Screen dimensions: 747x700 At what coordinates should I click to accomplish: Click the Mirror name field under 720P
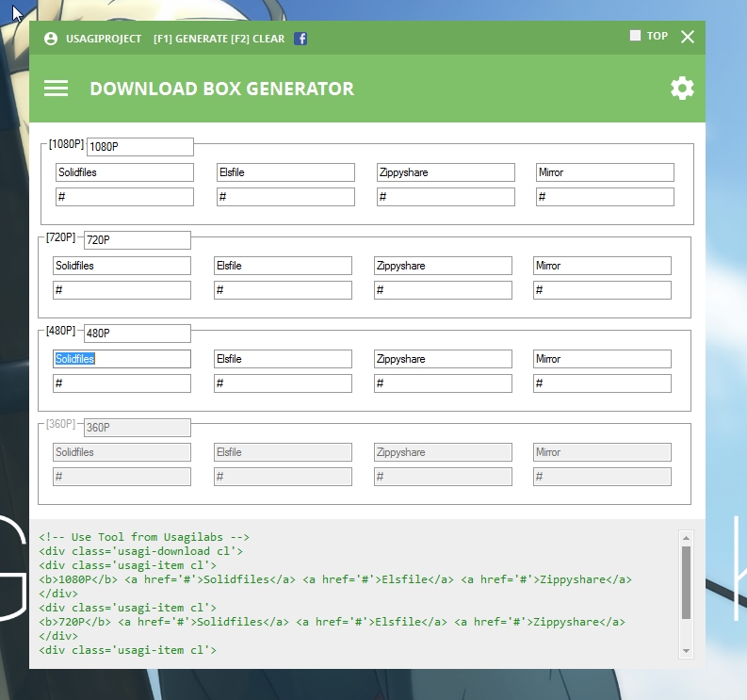click(x=602, y=266)
